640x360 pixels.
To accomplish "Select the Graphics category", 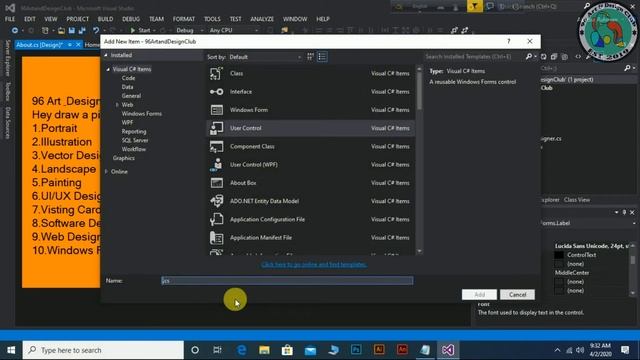I will click(124, 158).
